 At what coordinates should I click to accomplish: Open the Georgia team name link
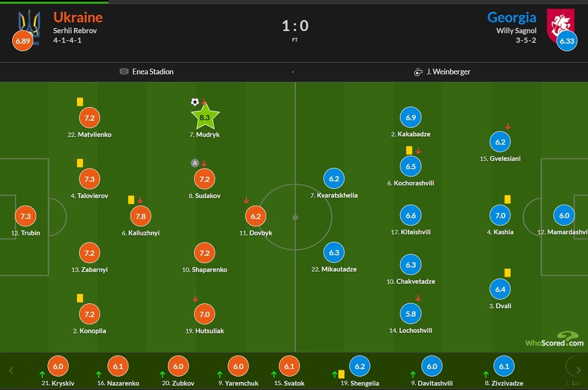click(512, 17)
